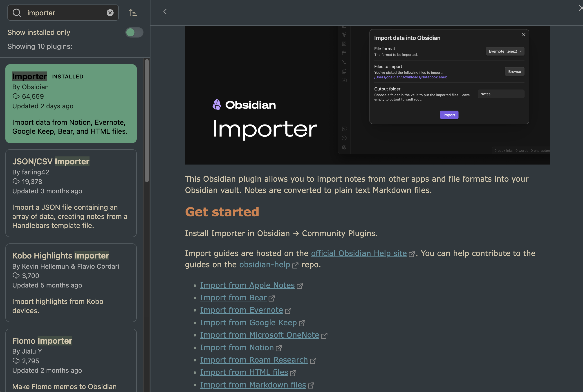
Task: Click the download icon beside 64,559
Action: tap(16, 96)
